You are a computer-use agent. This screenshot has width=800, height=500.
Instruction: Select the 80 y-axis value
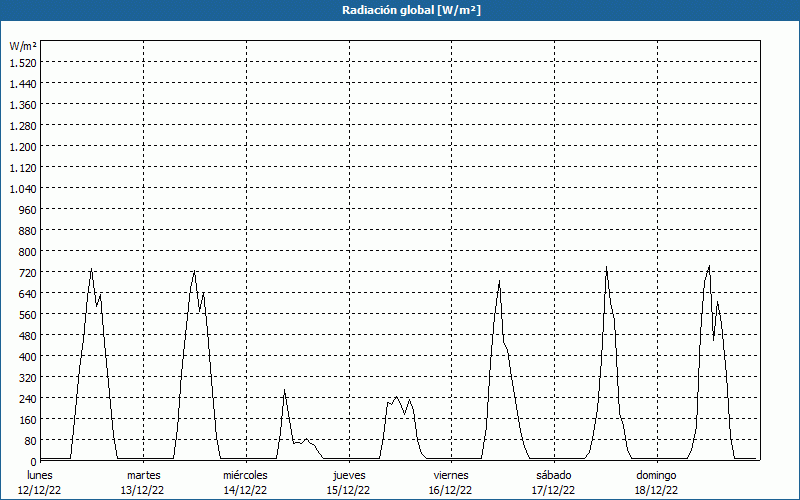click(x=31, y=441)
